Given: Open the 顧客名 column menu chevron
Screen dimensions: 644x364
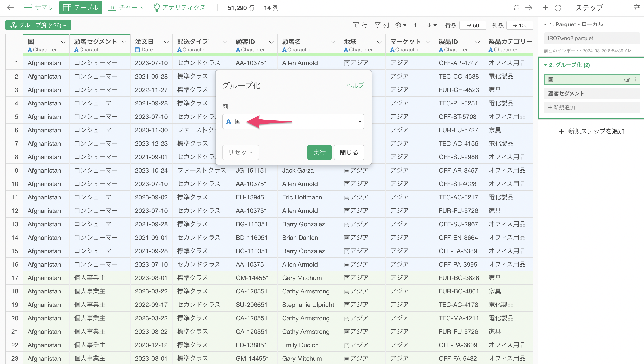Looking at the screenshot, I should (333, 42).
